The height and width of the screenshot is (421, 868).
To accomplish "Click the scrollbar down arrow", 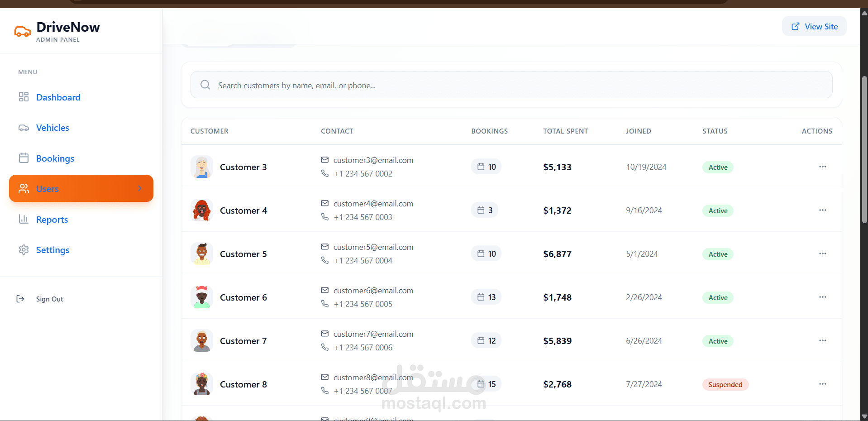I will 864,416.
